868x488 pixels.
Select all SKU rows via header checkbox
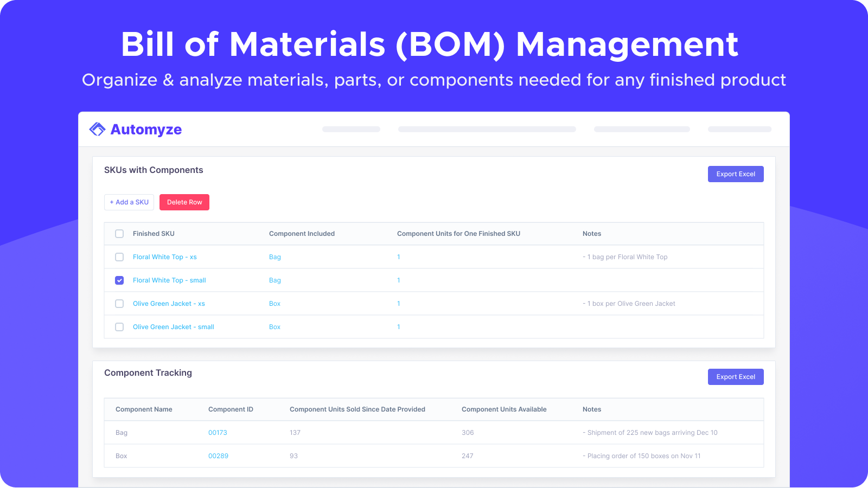pos(119,234)
